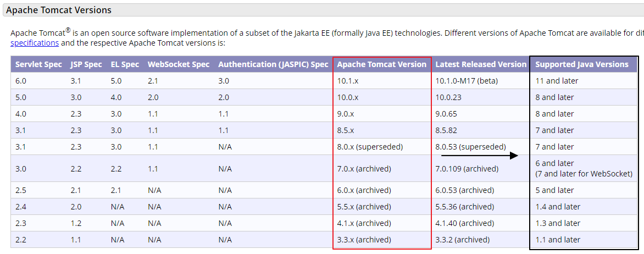Select the Supported Java Versions column header

coord(582,64)
